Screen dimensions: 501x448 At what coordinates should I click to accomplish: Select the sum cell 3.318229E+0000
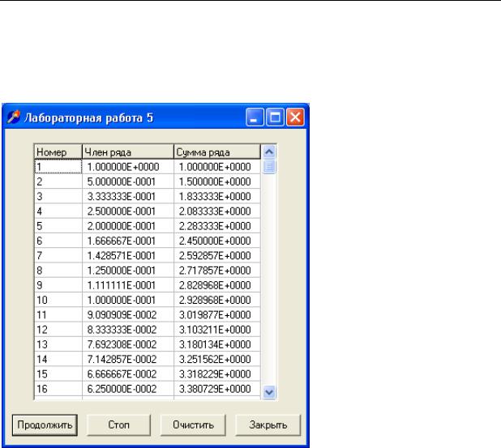pyautogui.click(x=217, y=374)
